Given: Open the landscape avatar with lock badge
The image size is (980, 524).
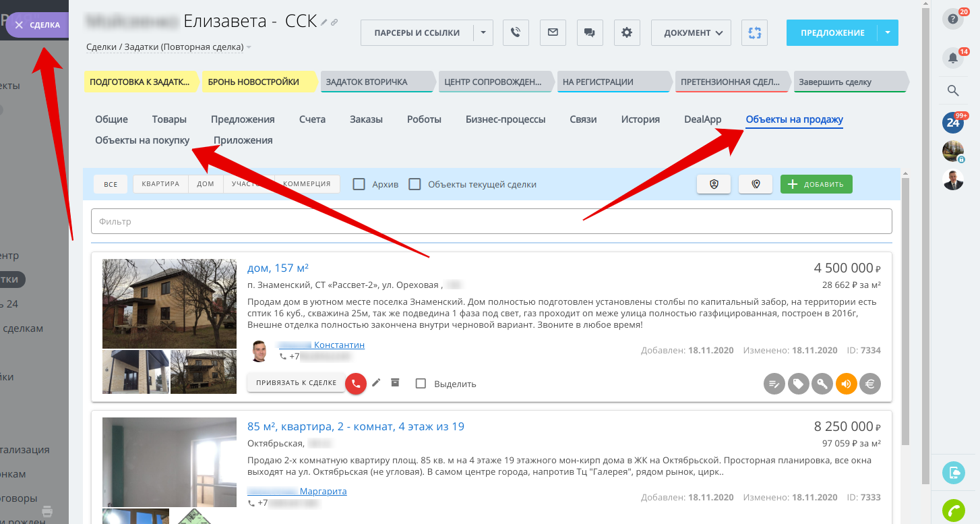Looking at the screenshot, I should [x=952, y=151].
